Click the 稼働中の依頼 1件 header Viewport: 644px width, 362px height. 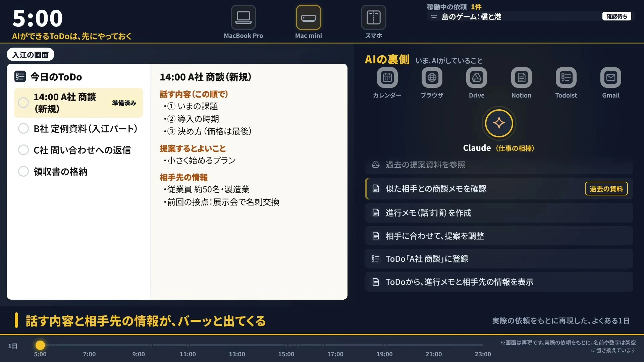[454, 7]
